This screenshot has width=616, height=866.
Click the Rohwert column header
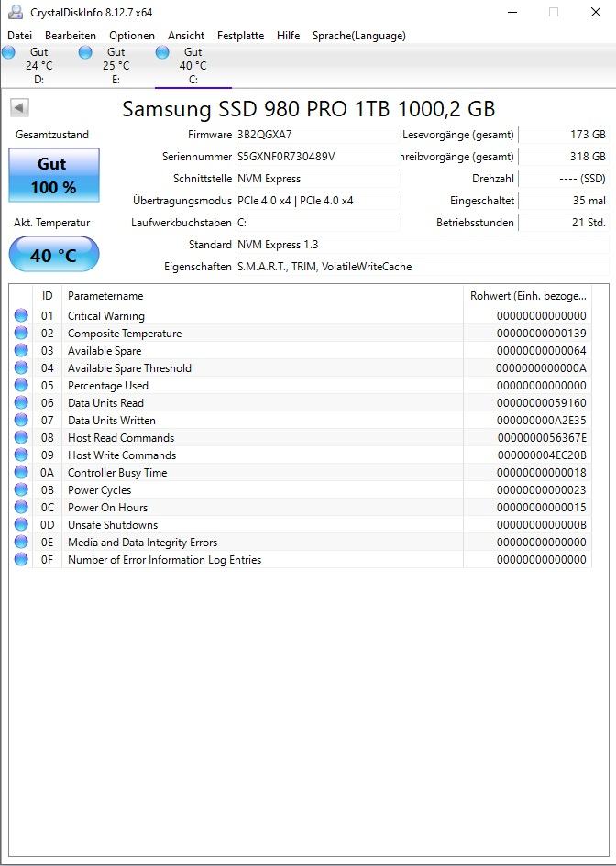coord(528,296)
